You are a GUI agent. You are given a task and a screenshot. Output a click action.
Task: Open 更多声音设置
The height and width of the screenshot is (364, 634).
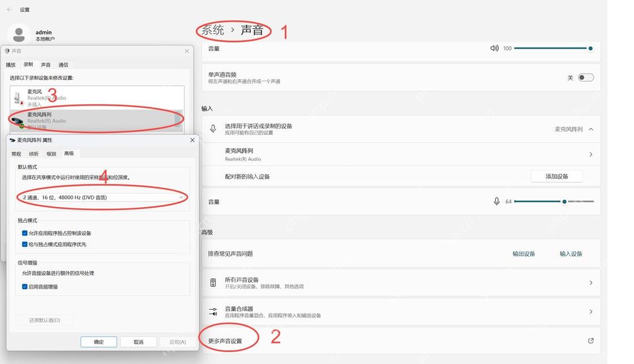click(401, 341)
